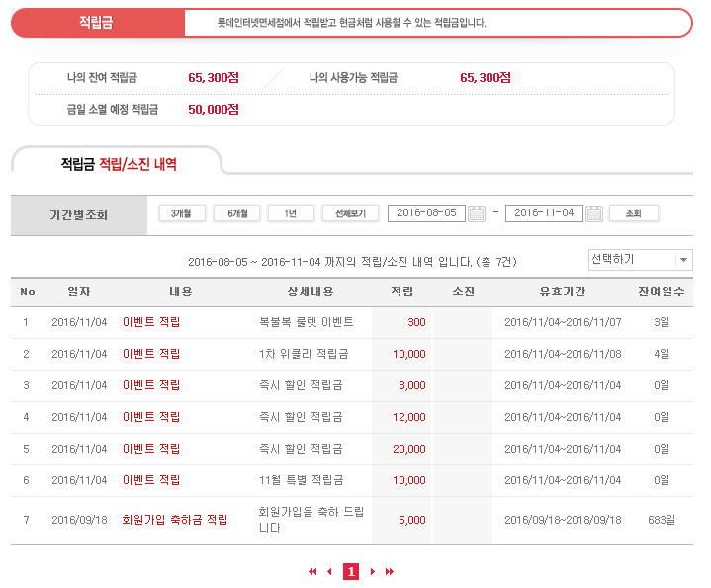Filter by the 6개월 period button

point(236,212)
